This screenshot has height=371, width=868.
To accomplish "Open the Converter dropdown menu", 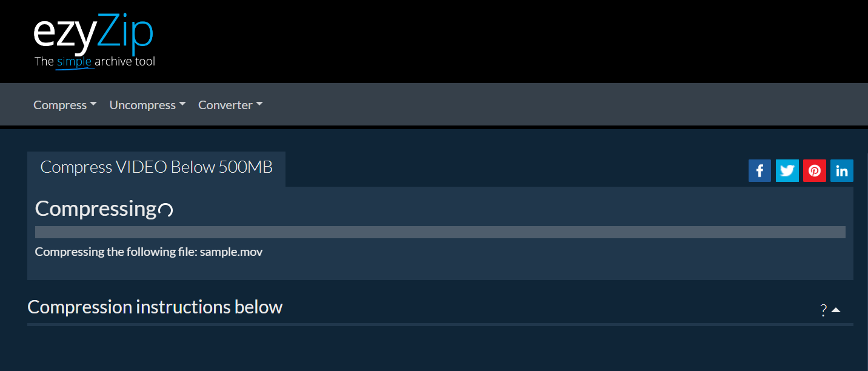I will (x=230, y=105).
